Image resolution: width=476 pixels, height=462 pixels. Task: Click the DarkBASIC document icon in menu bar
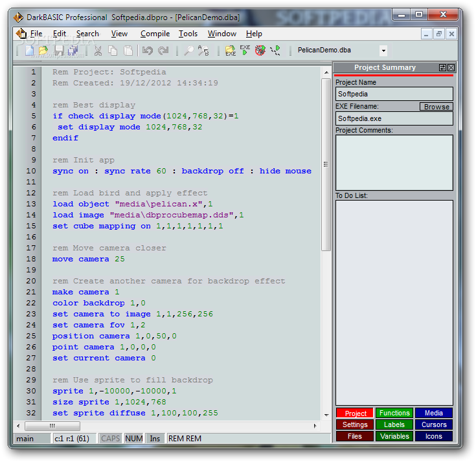coord(21,34)
